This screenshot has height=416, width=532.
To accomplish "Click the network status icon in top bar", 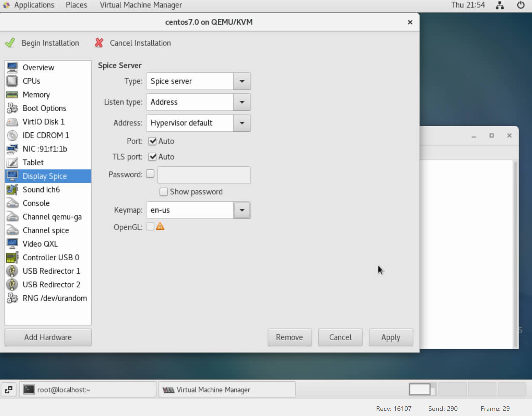I will click(x=499, y=5).
